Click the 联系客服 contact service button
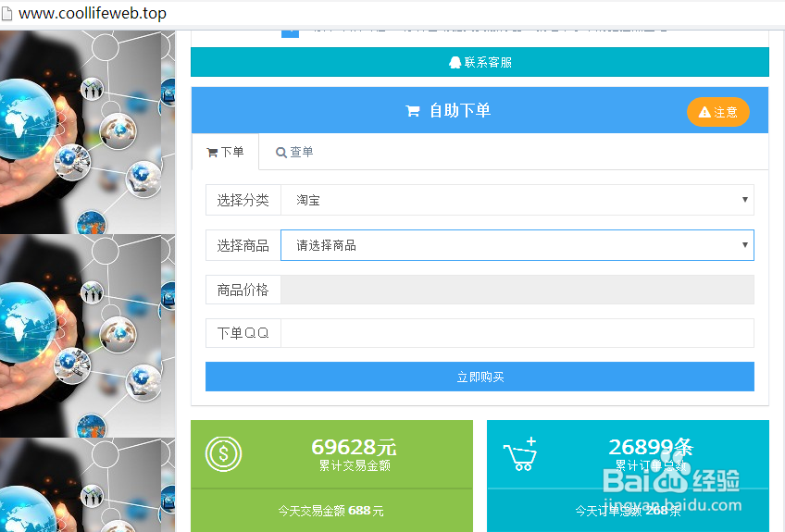This screenshot has height=532, width=785. click(480, 62)
